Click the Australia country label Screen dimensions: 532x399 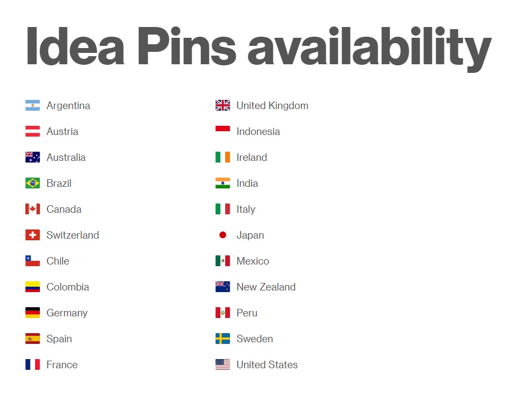(x=66, y=158)
